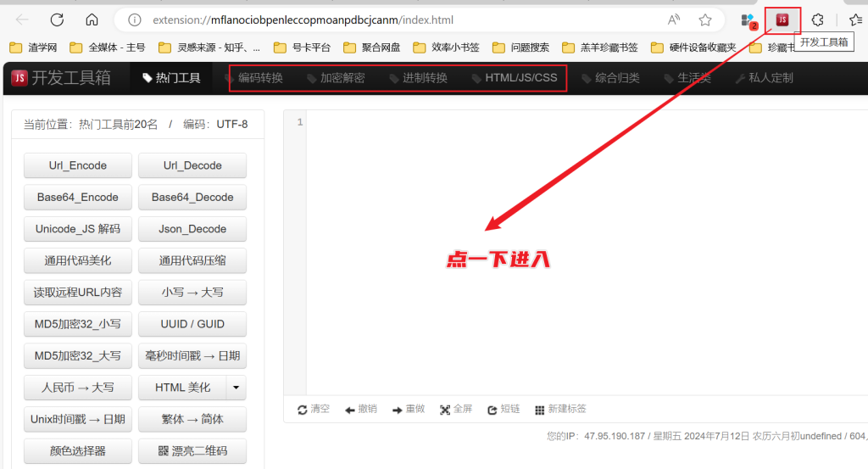Open the extension with the red badge
Screen dimensions: 868x469
tap(748, 21)
